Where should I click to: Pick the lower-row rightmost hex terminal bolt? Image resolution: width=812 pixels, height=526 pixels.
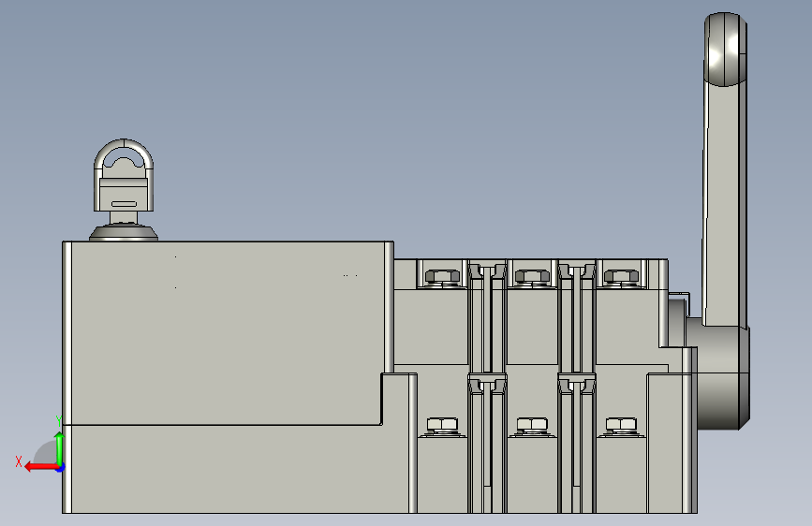point(622,426)
